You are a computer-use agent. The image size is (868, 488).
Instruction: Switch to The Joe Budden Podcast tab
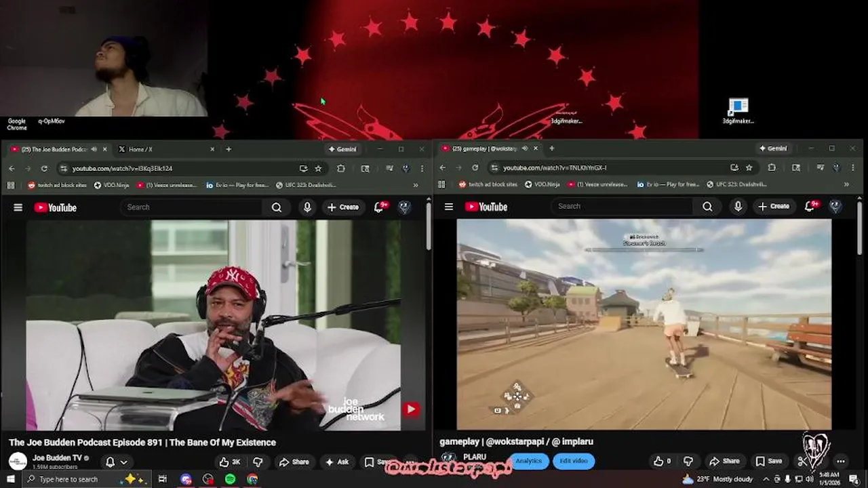tap(57, 149)
